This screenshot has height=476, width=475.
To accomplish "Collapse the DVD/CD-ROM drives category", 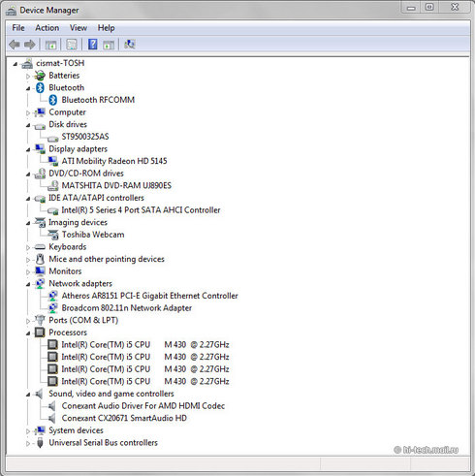I will tap(28, 175).
